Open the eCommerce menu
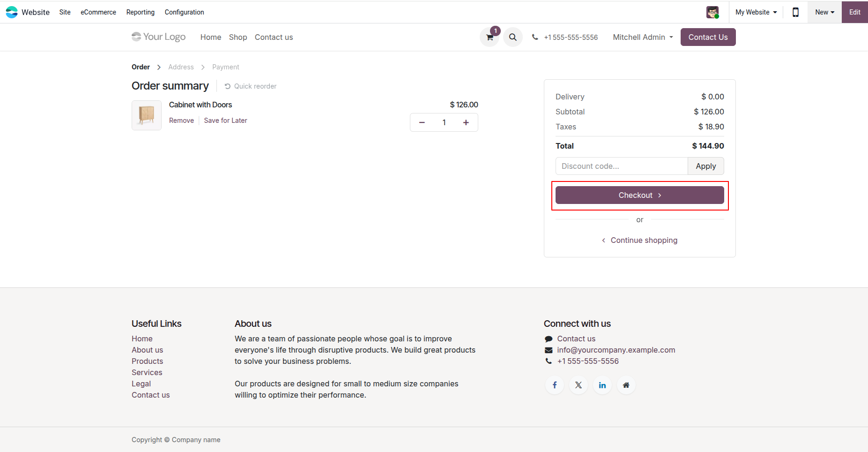This screenshot has height=452, width=868. click(98, 12)
